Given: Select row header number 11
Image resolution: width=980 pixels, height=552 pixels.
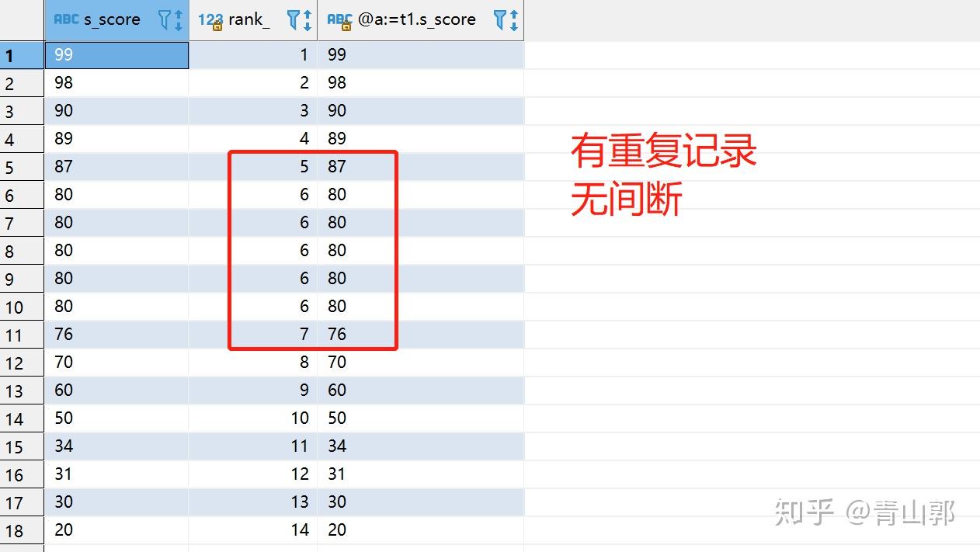Looking at the screenshot, I should pyautogui.click(x=22, y=335).
